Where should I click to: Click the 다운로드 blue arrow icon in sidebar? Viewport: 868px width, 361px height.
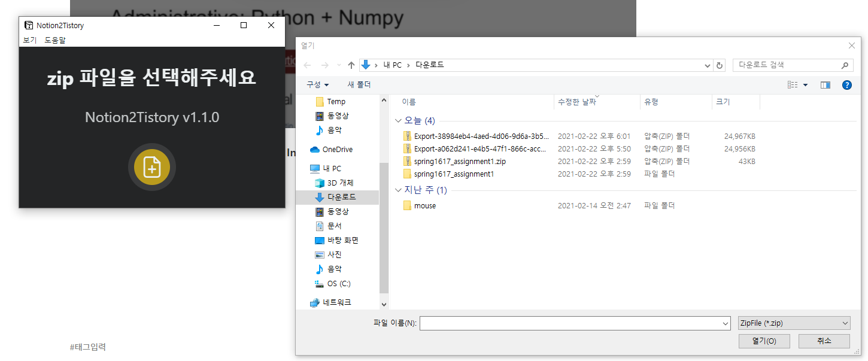(320, 198)
